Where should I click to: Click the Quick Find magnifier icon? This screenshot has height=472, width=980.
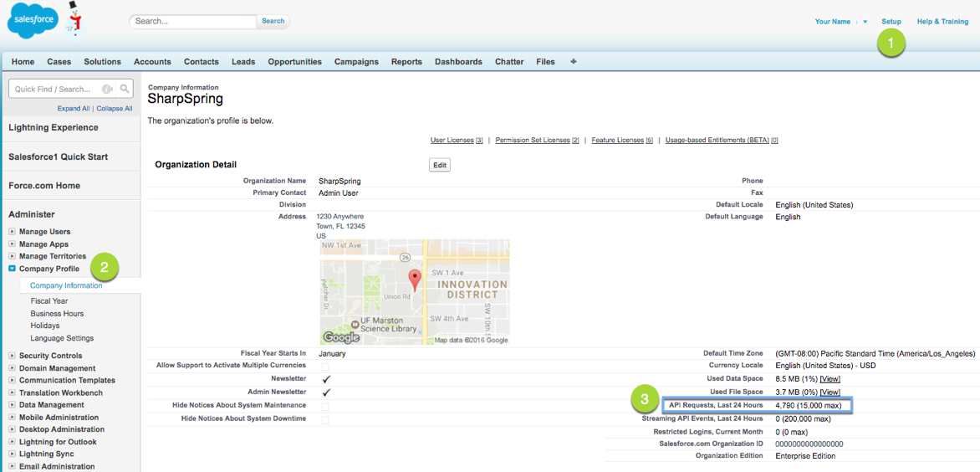tap(125, 89)
